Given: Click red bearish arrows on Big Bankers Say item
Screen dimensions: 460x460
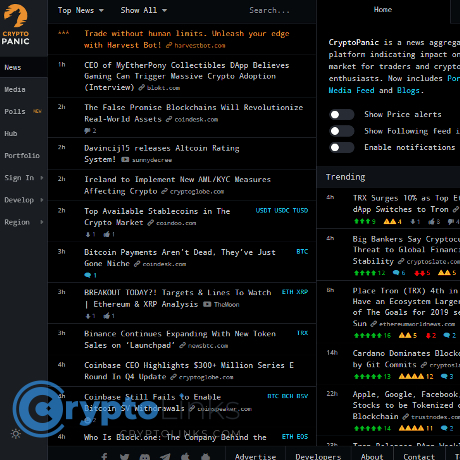Looking at the screenshot, I should pos(420,273).
